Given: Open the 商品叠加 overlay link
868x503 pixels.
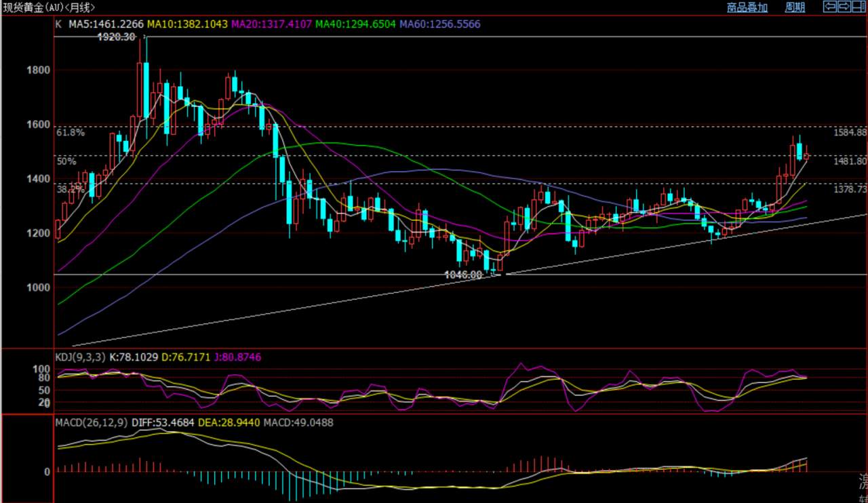Looking at the screenshot, I should click(x=747, y=7).
